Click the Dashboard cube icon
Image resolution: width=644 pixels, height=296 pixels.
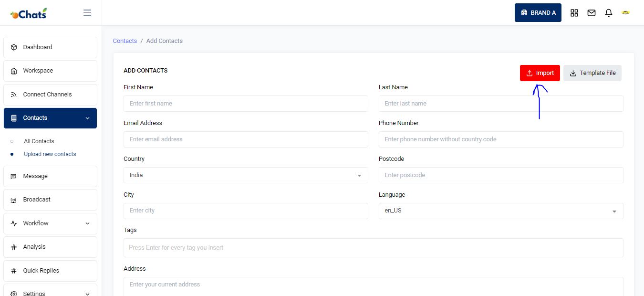point(14,47)
